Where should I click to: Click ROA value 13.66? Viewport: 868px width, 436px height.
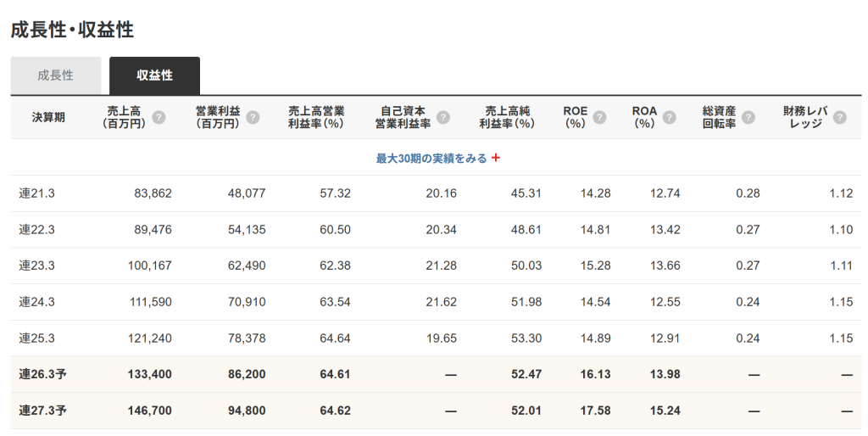point(665,266)
